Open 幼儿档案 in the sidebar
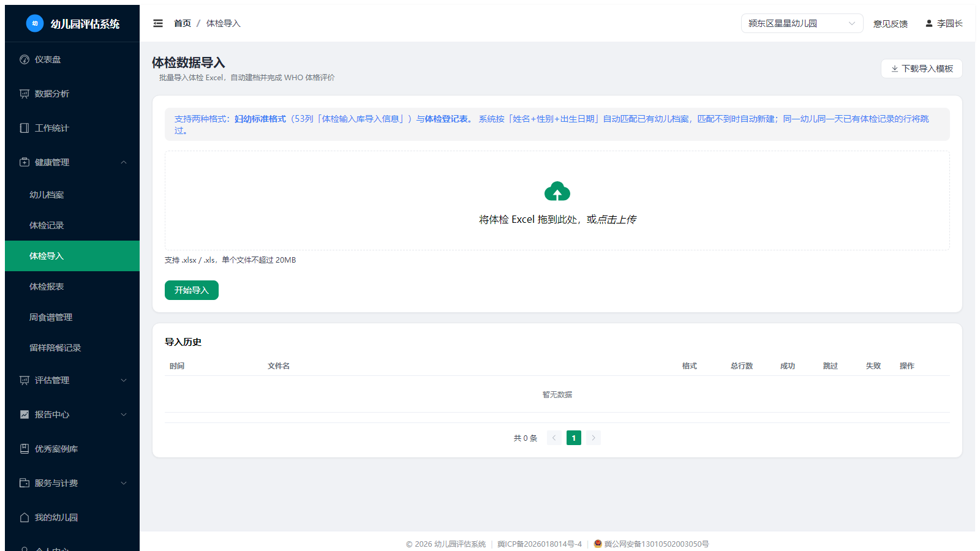Viewport: 980px width, 551px height. coord(72,195)
